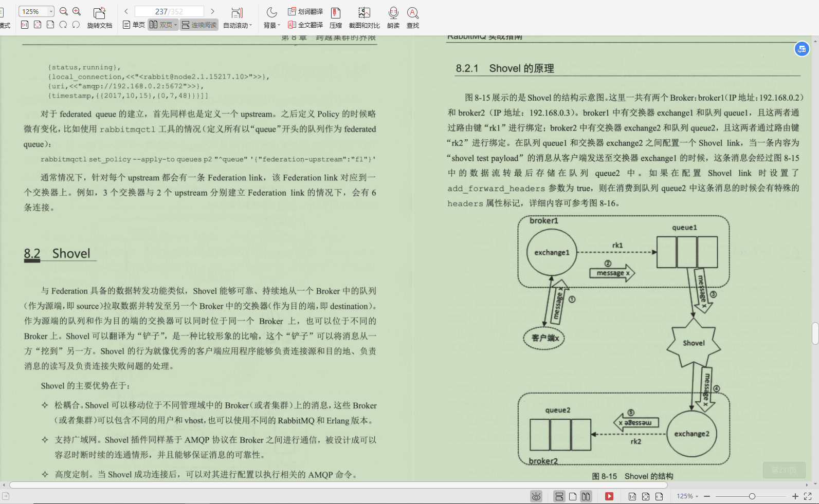Toggle continuous reading in status bar
Screen dimensions: 819x504
(x=559, y=496)
